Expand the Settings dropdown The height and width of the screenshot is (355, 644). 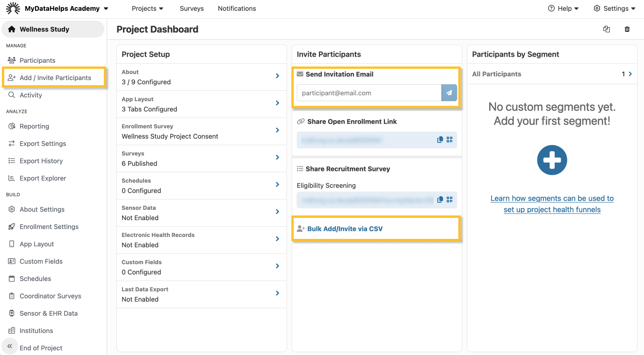(x=615, y=8)
